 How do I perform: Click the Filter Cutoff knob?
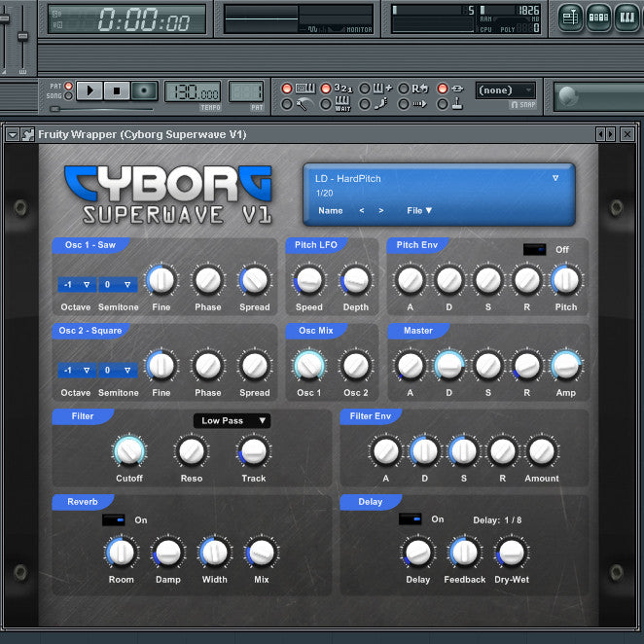129,451
